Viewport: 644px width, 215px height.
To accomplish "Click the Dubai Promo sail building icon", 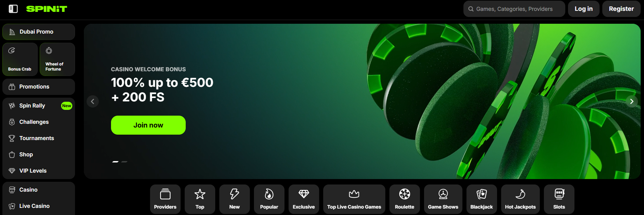I will (x=12, y=32).
